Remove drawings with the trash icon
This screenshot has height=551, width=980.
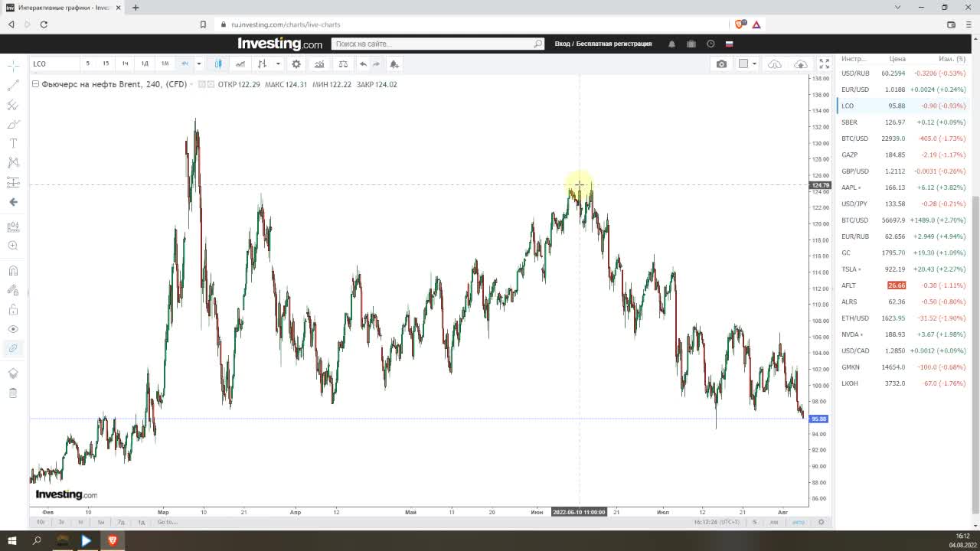[x=13, y=393]
